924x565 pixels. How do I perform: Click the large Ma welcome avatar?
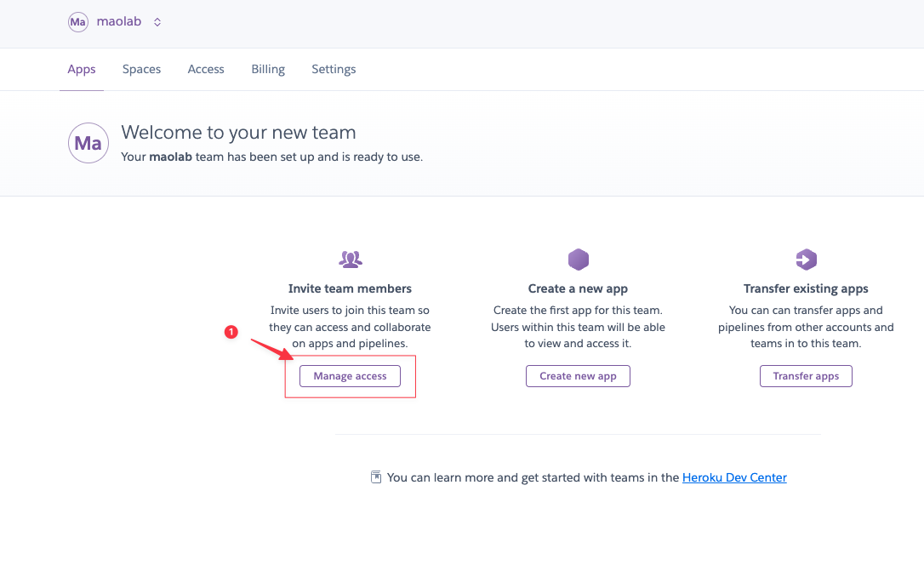pyautogui.click(x=88, y=143)
